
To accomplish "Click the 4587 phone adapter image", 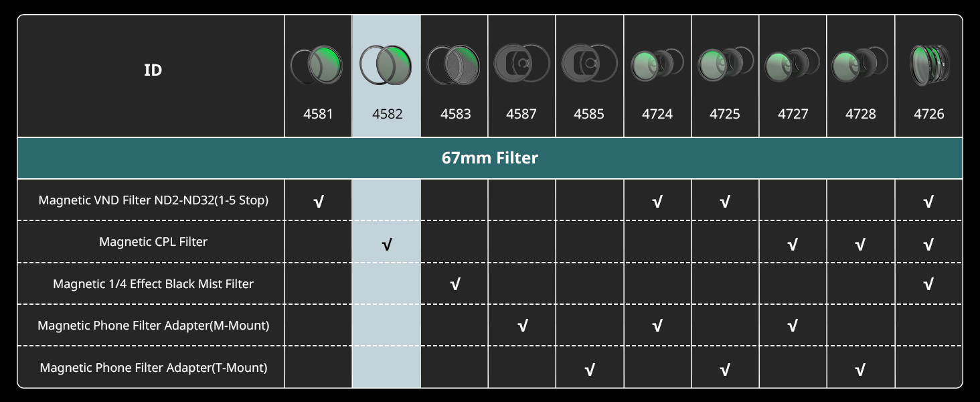I will tap(521, 66).
